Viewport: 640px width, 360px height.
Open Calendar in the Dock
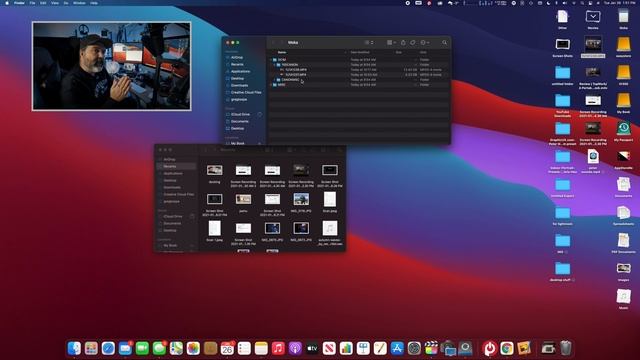[x=227, y=348]
